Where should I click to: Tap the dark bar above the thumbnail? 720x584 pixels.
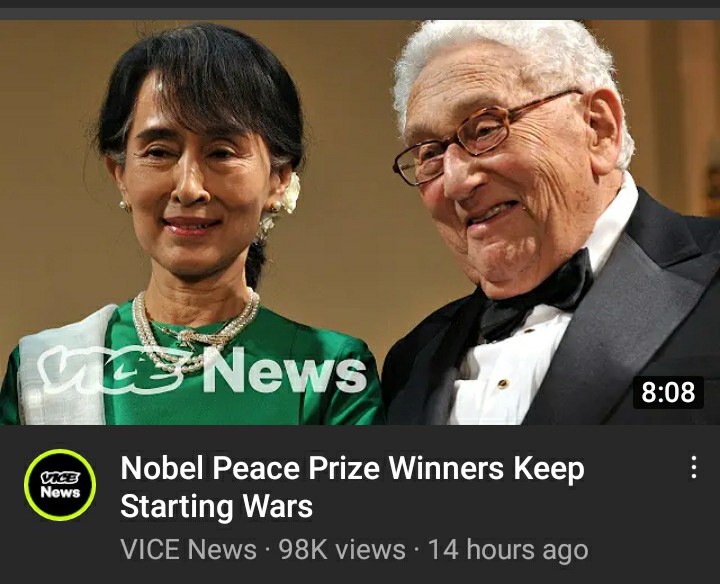[x=360, y=10]
